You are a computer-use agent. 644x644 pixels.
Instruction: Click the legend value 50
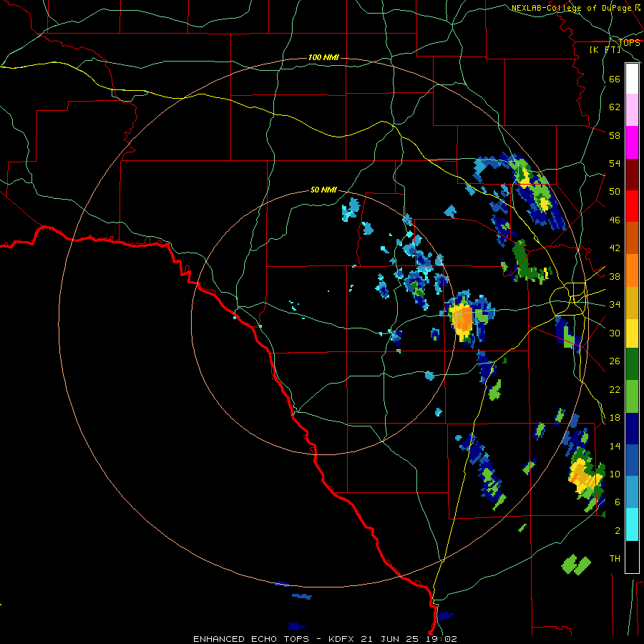(615, 191)
